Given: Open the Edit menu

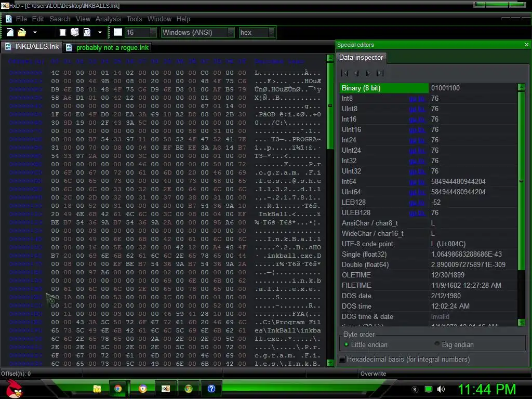Looking at the screenshot, I should tap(38, 19).
